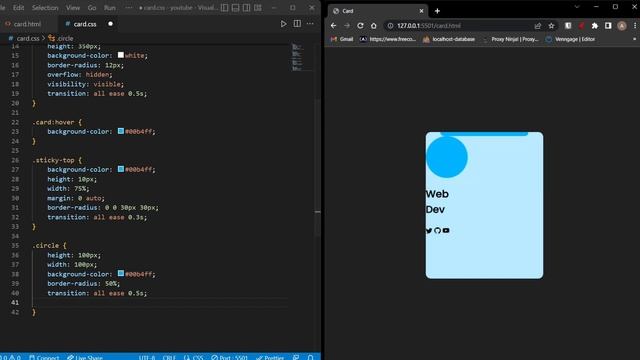Toggle the primary sidebar layout icon

pyautogui.click(x=224, y=7)
